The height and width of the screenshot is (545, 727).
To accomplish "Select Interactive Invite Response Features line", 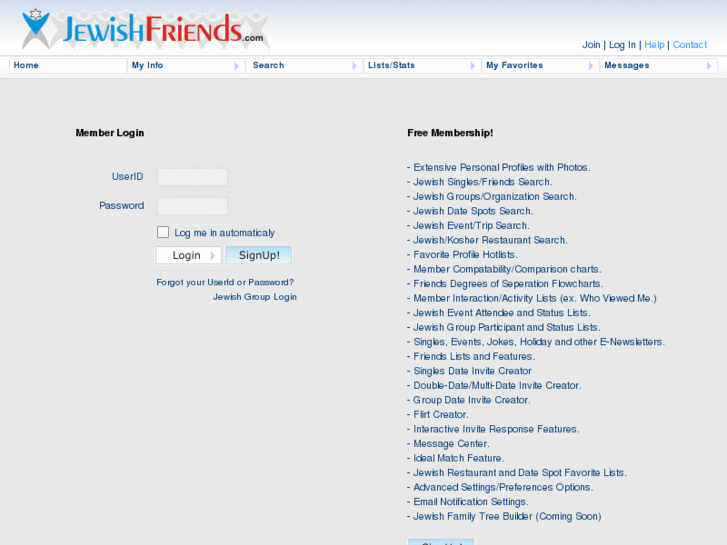I will pyautogui.click(x=493, y=429).
